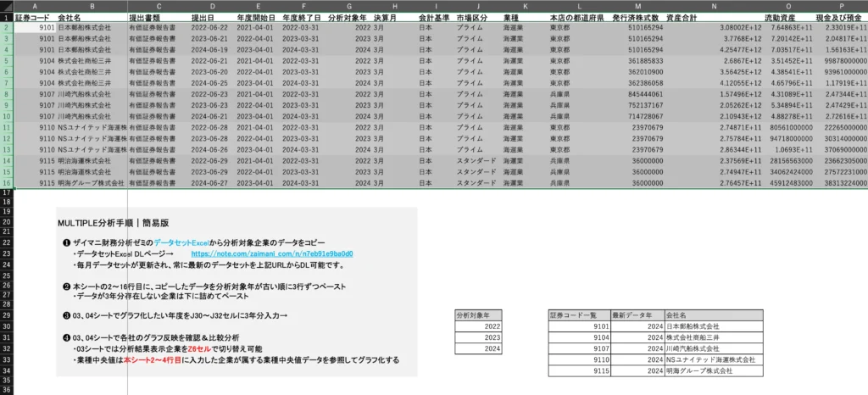Click the 最新データ年 header cell
868x395 pixels.
(637, 315)
